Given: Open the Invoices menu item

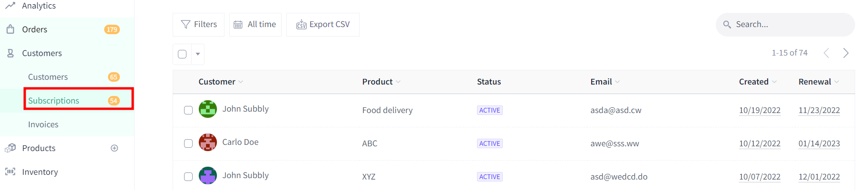Looking at the screenshot, I should (43, 124).
